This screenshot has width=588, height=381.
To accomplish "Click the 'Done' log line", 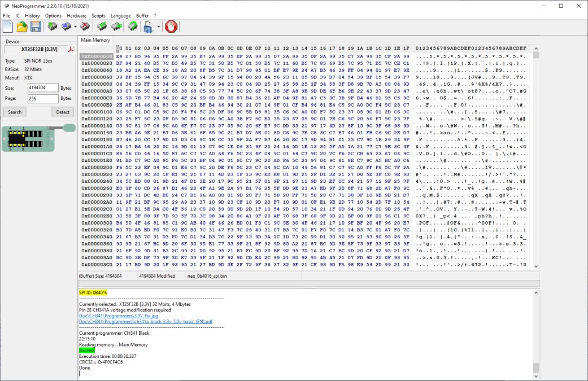I will point(84,368).
